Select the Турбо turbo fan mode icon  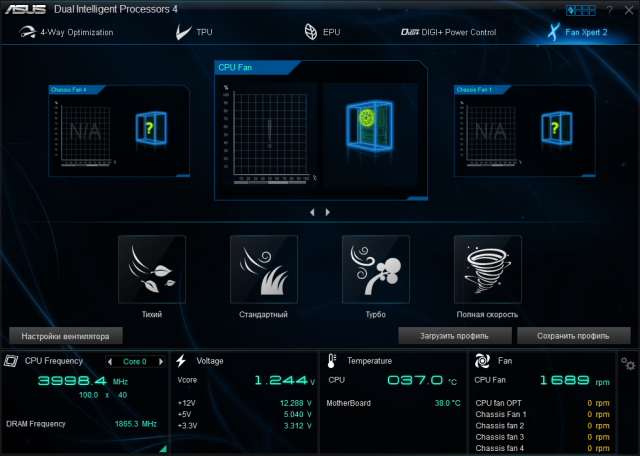(376, 269)
